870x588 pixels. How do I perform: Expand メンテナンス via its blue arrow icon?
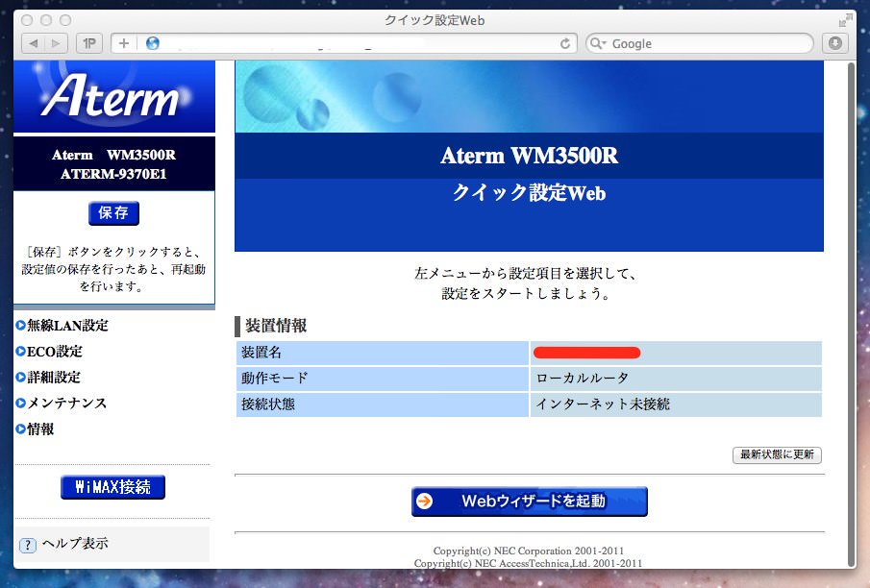pyautogui.click(x=20, y=404)
